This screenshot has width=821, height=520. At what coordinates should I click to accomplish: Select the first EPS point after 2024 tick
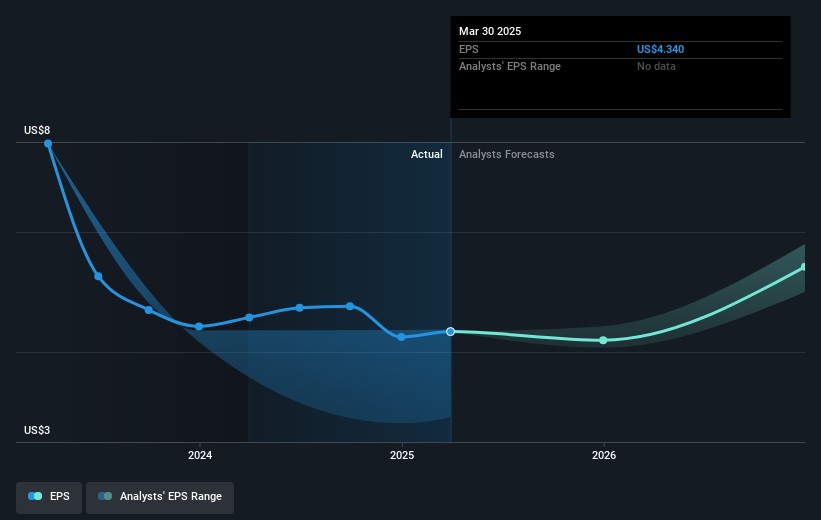point(249,317)
